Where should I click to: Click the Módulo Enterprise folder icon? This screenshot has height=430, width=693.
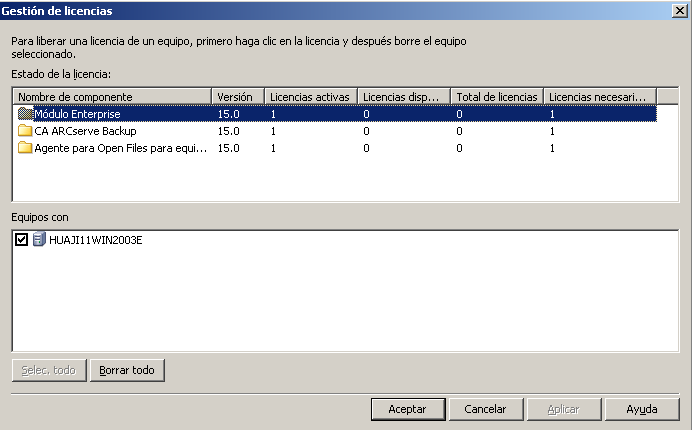coord(25,114)
